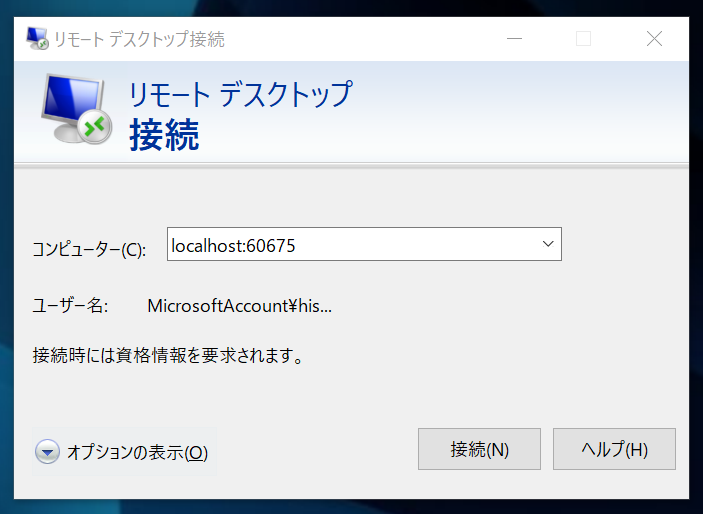Expand options via オプションの表示(O) text
The image size is (703, 514).
pos(137,452)
